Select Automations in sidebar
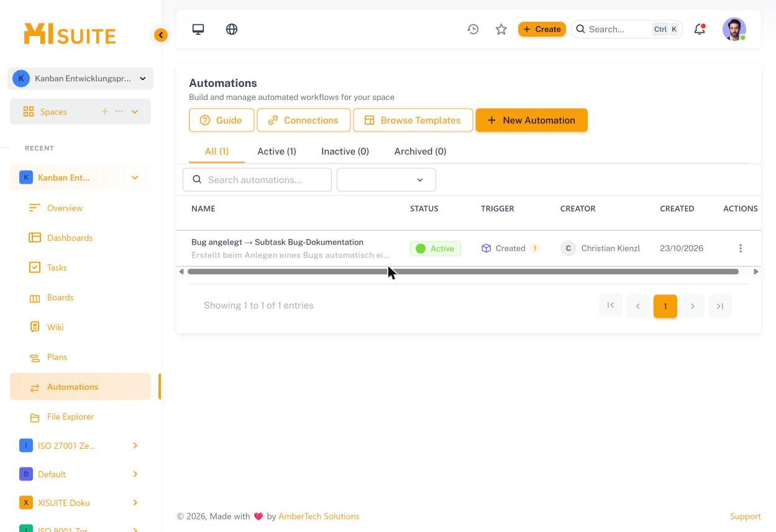 coord(80,387)
